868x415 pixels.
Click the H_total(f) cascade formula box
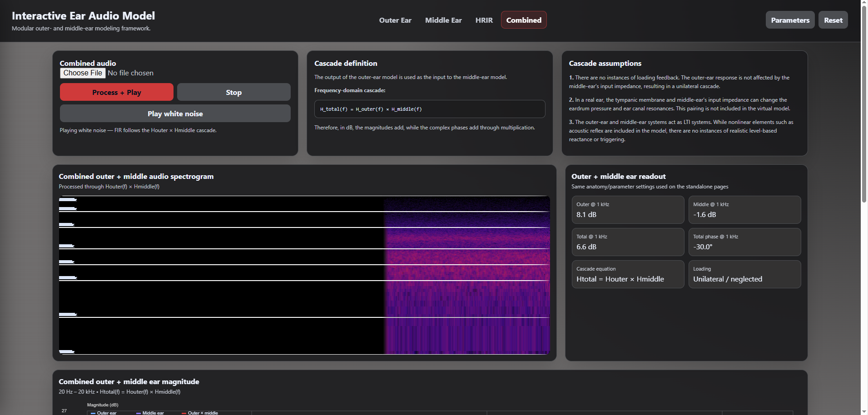(430, 109)
